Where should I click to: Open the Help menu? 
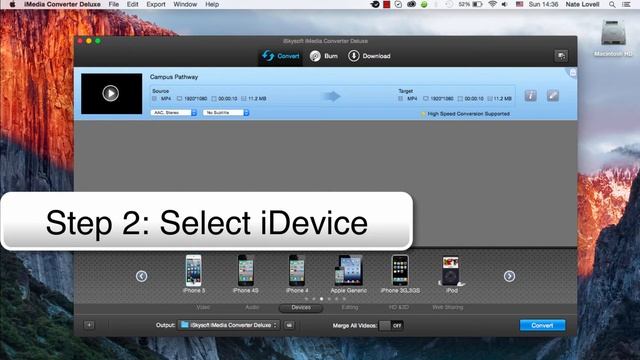click(x=212, y=4)
